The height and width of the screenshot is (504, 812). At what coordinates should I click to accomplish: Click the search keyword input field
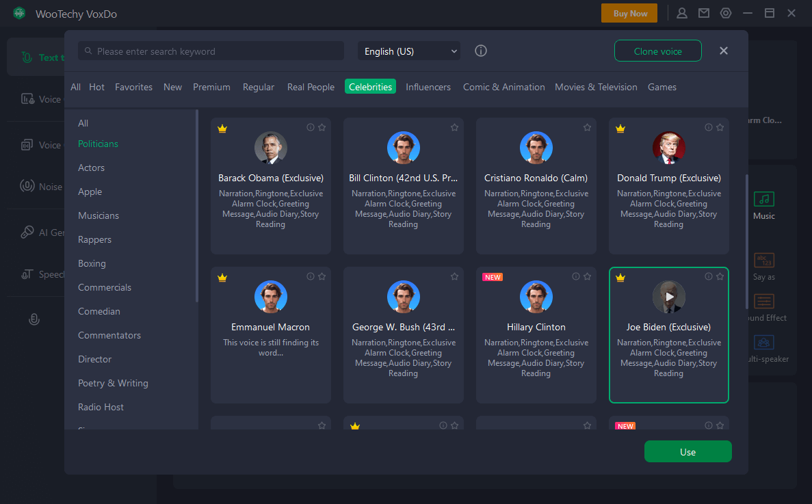point(211,51)
